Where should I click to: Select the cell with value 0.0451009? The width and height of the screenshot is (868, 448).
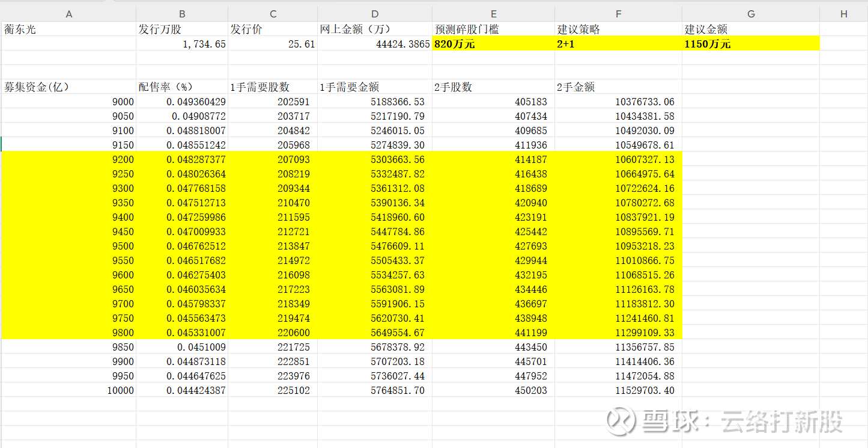(x=182, y=347)
